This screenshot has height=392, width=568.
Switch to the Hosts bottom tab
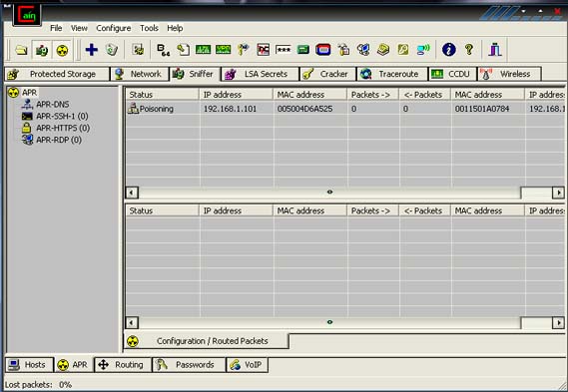pyautogui.click(x=29, y=365)
